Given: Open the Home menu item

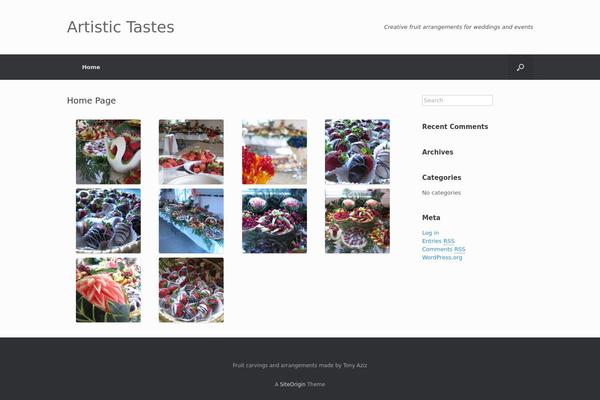Looking at the screenshot, I should pos(91,67).
